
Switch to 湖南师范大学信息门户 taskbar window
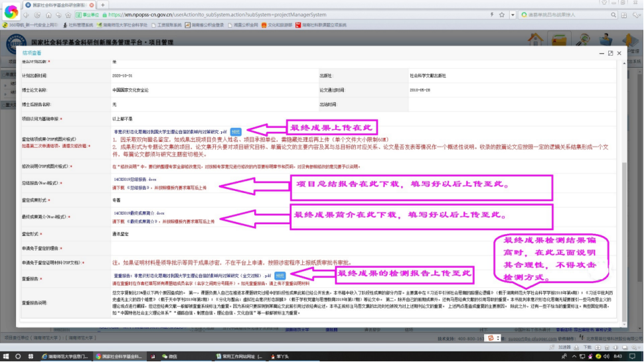tap(65, 357)
